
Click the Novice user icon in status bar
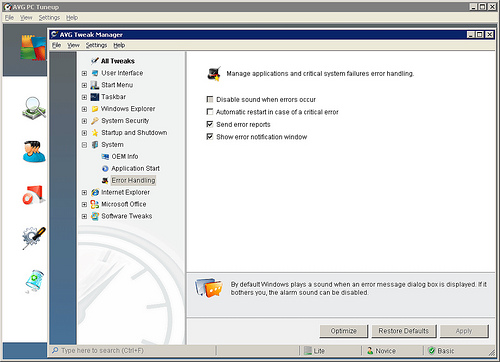click(370, 351)
